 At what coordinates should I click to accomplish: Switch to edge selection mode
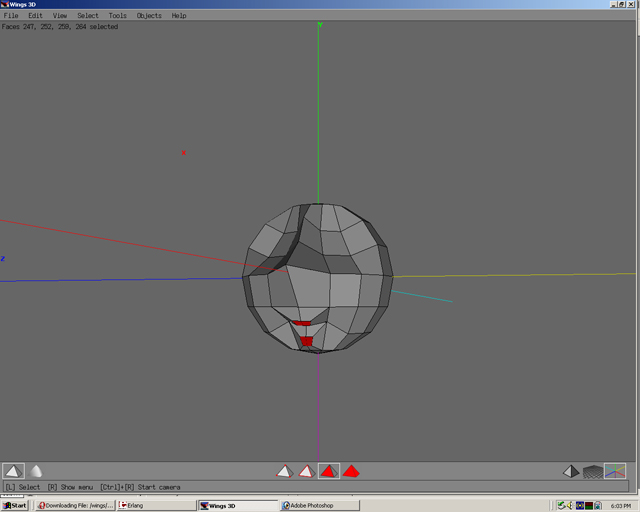click(x=307, y=471)
